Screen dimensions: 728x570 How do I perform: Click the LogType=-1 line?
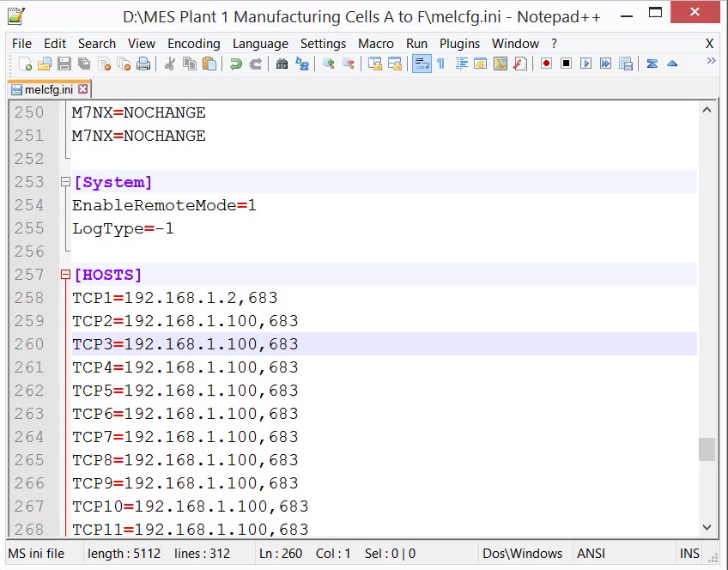click(x=123, y=228)
